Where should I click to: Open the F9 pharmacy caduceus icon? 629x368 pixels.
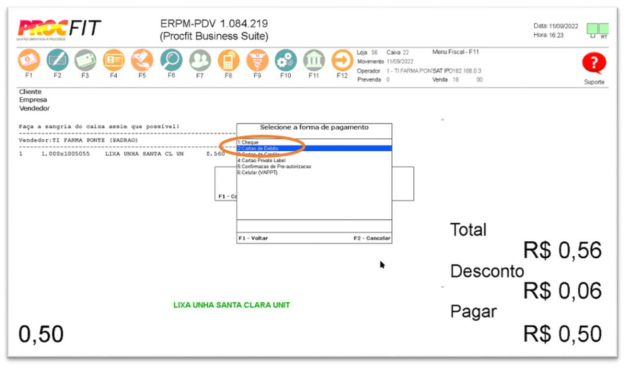(x=257, y=60)
